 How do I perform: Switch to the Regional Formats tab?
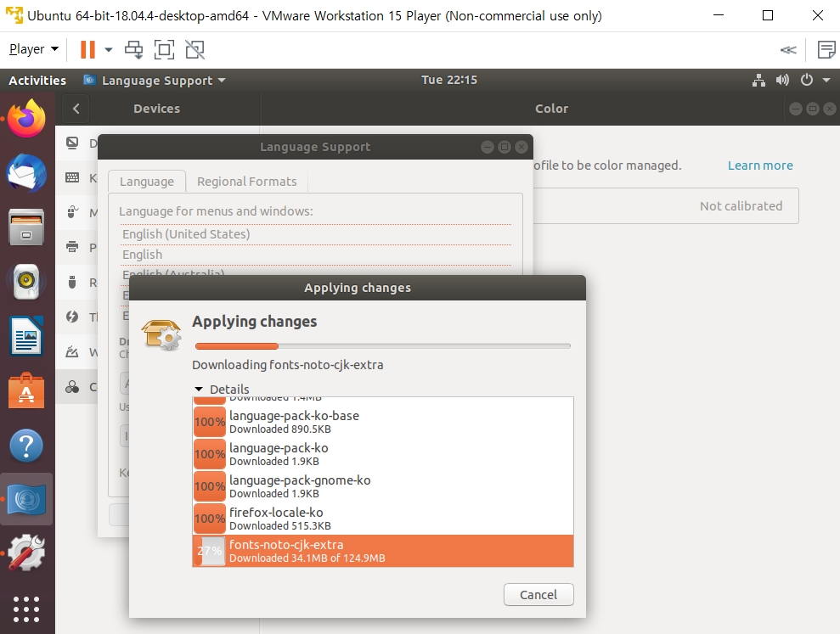[246, 182]
